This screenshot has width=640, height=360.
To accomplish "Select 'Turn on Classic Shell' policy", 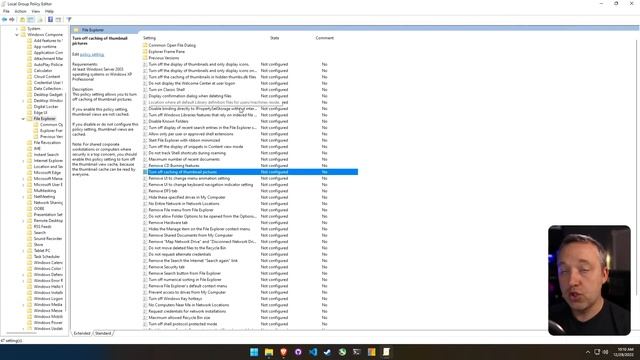I will point(167,89).
